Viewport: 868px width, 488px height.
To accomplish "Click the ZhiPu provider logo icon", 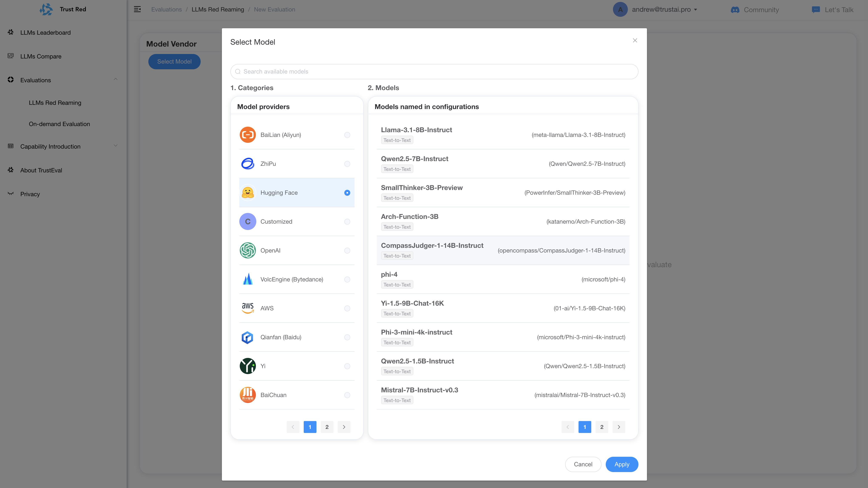I will click(248, 164).
